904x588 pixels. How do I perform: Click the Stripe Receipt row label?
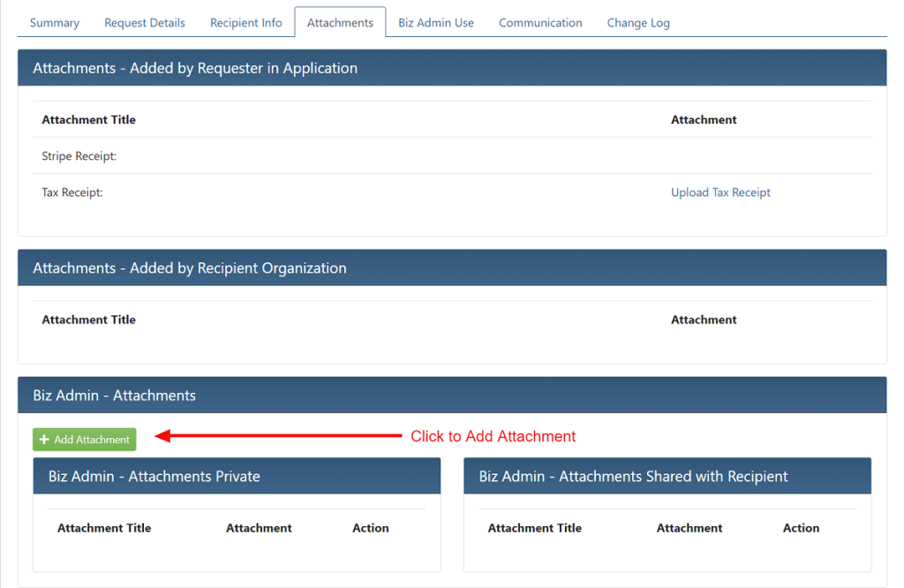(x=79, y=156)
